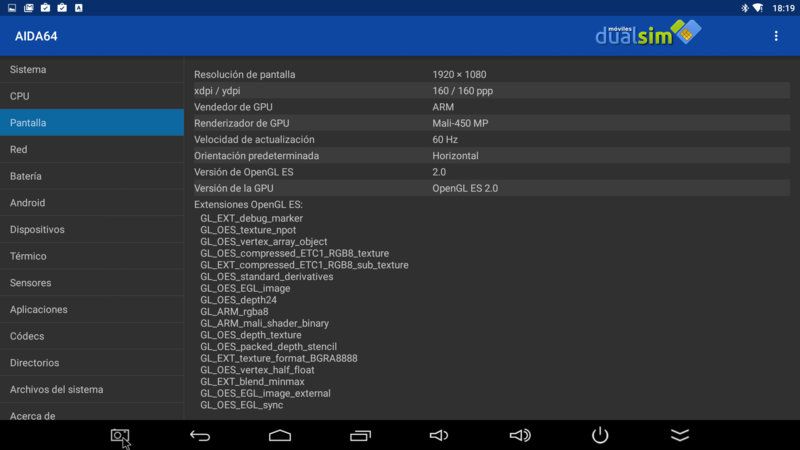This screenshot has height=450, width=800.
Task: Tap the GL_EXT_blend_minmax extension
Action: [x=252, y=382]
